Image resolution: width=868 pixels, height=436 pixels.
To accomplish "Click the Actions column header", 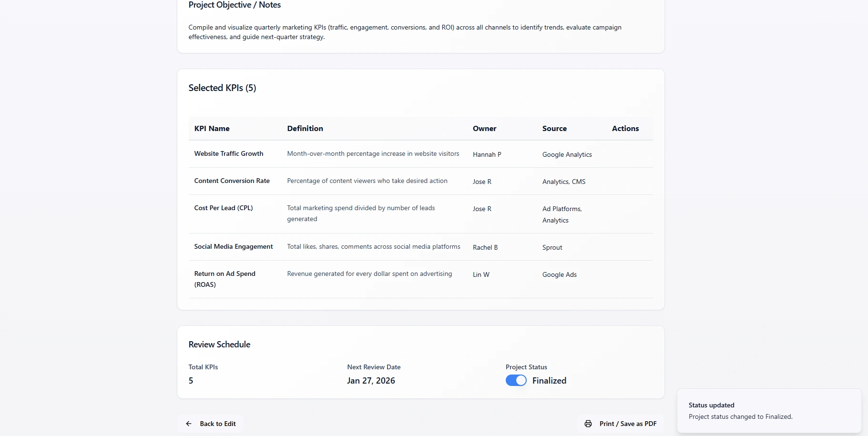I will pyautogui.click(x=625, y=129).
